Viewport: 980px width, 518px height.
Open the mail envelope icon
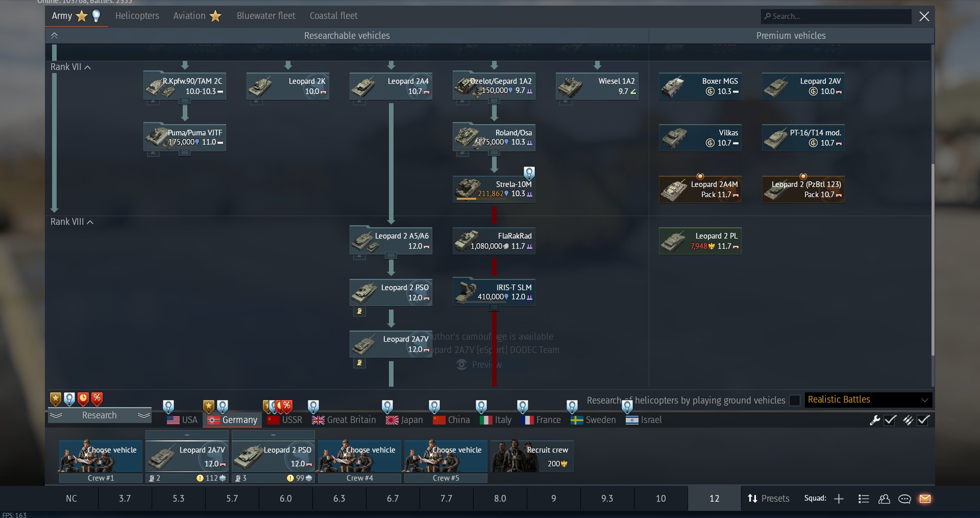(925, 499)
